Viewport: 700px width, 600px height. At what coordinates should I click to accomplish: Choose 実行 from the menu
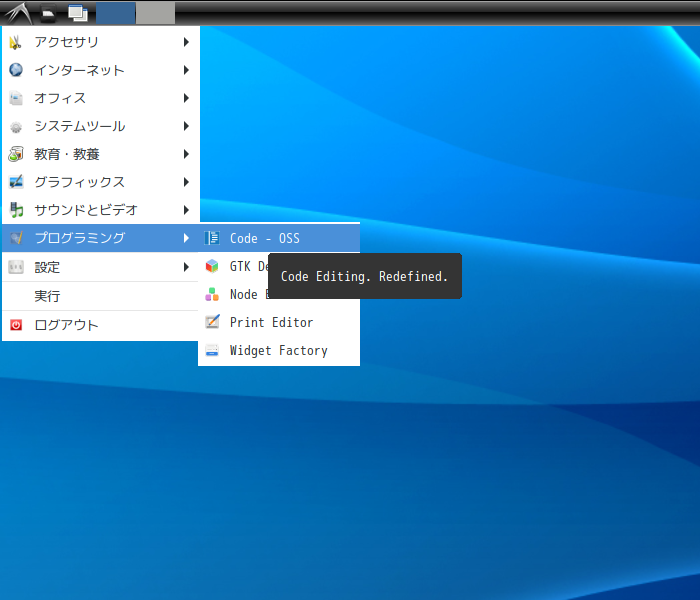pos(100,296)
